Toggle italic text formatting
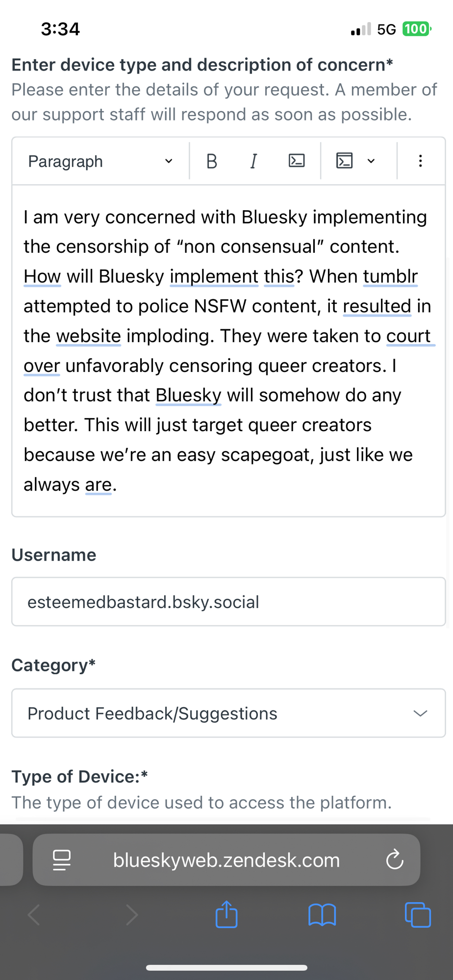453x980 pixels. click(253, 161)
